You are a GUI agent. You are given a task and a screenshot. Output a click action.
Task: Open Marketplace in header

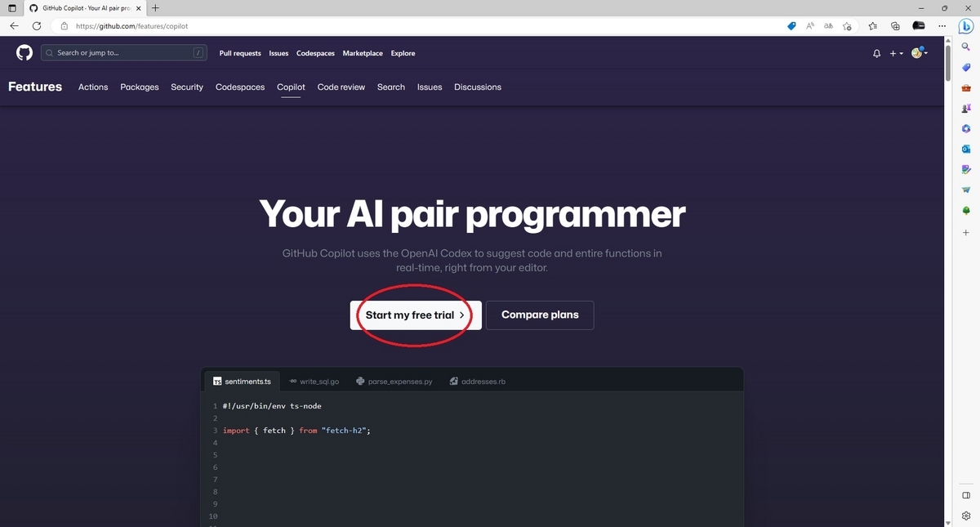pos(363,53)
